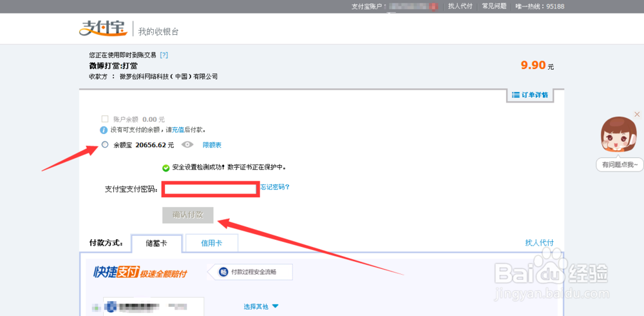
Task: Check the 账户余额 checkbox
Action: [105, 119]
